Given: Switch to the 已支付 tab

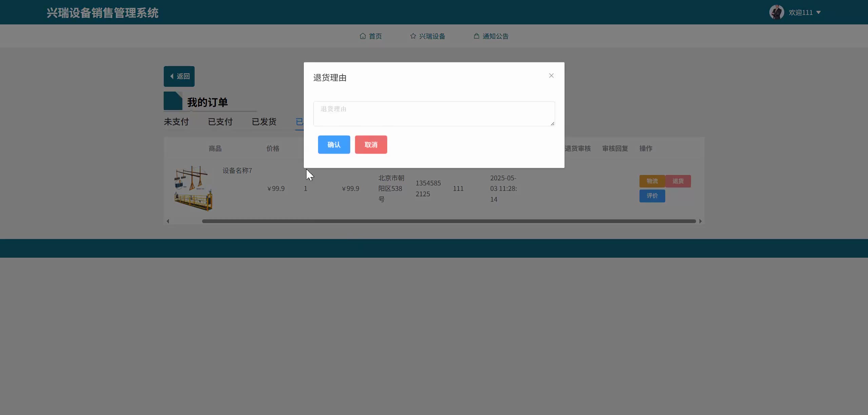Looking at the screenshot, I should (x=220, y=122).
